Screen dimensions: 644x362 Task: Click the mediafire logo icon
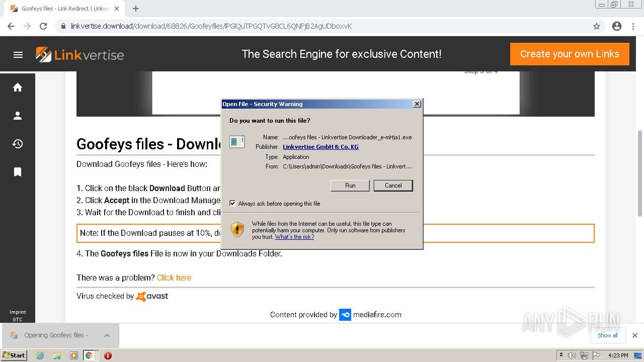click(345, 315)
